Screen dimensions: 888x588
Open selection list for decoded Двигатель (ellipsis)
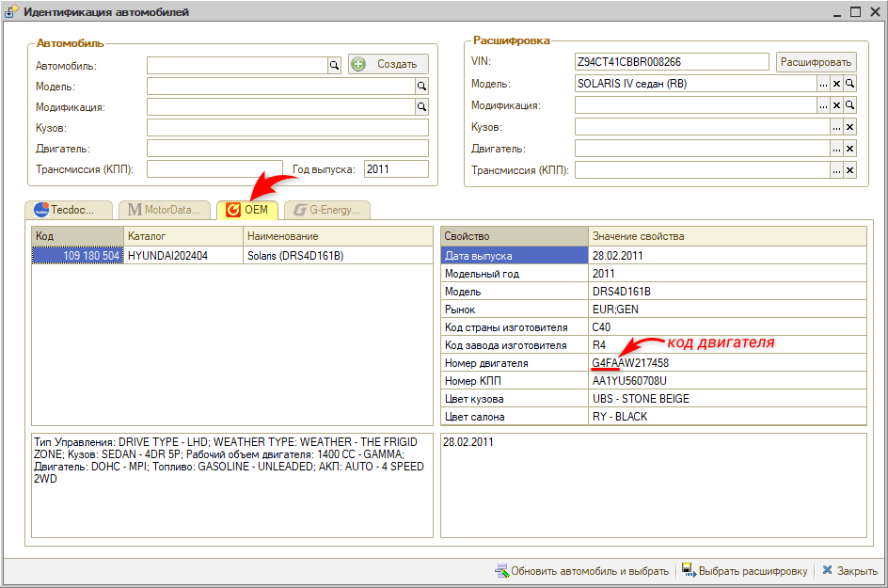click(836, 149)
